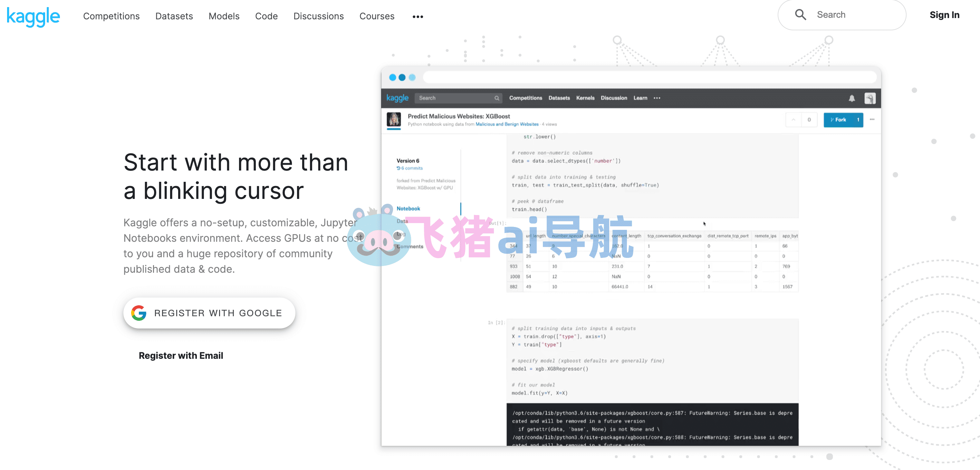The width and height of the screenshot is (980, 470).
Task: Open the Code menu item
Action: click(x=266, y=16)
